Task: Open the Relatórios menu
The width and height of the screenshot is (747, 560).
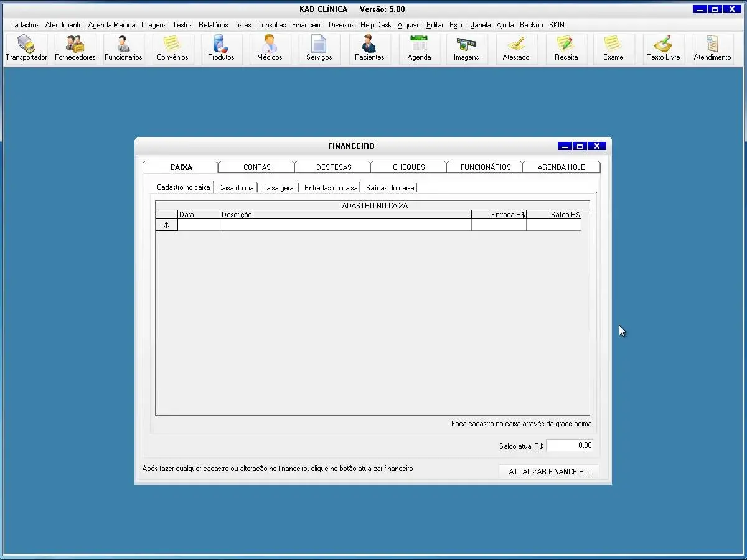Action: click(214, 25)
